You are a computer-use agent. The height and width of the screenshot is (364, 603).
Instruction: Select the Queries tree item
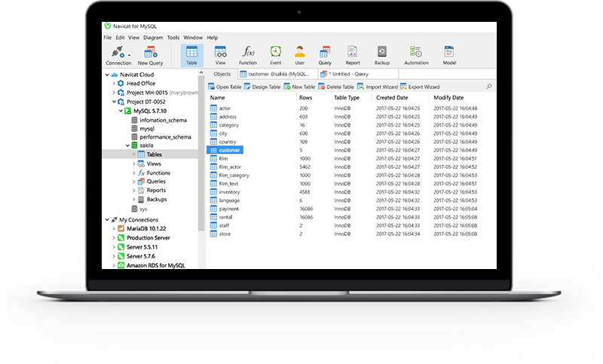click(x=152, y=182)
